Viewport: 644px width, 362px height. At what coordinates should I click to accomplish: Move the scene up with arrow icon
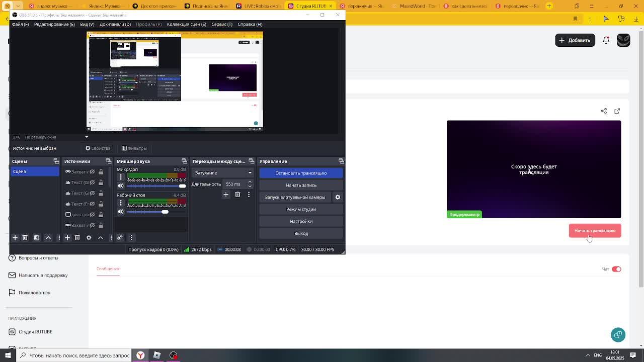(48, 238)
